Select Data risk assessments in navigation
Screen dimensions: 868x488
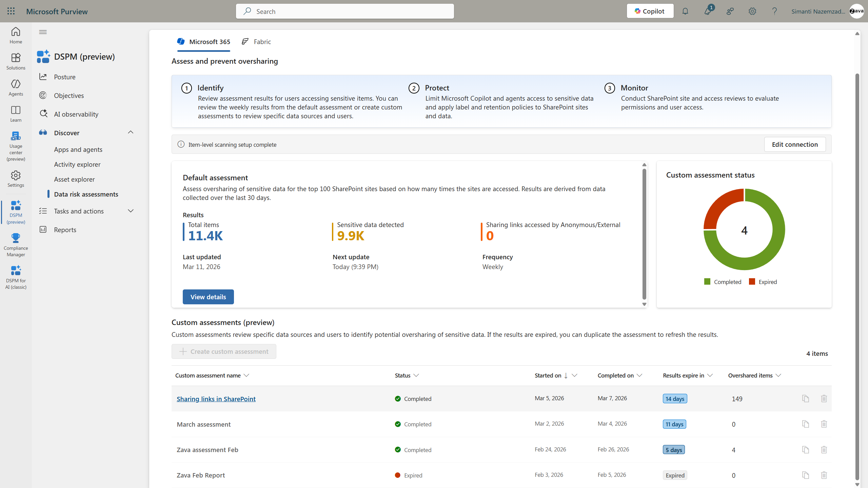point(86,194)
